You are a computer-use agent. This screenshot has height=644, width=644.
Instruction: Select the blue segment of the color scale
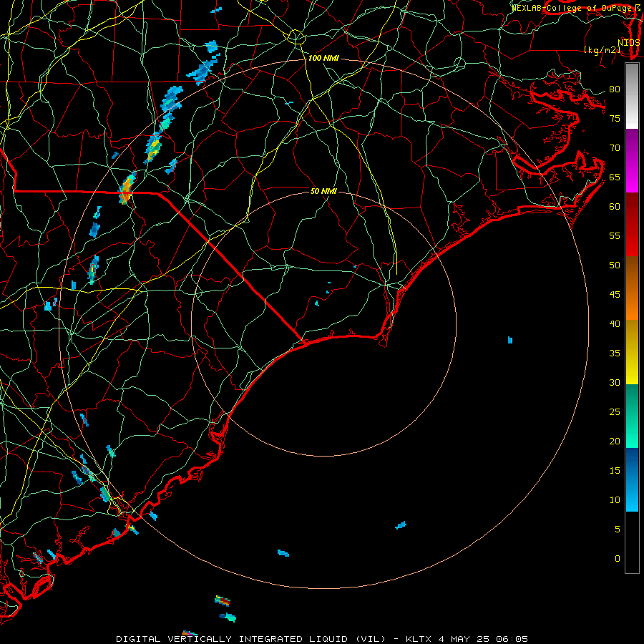(632, 479)
